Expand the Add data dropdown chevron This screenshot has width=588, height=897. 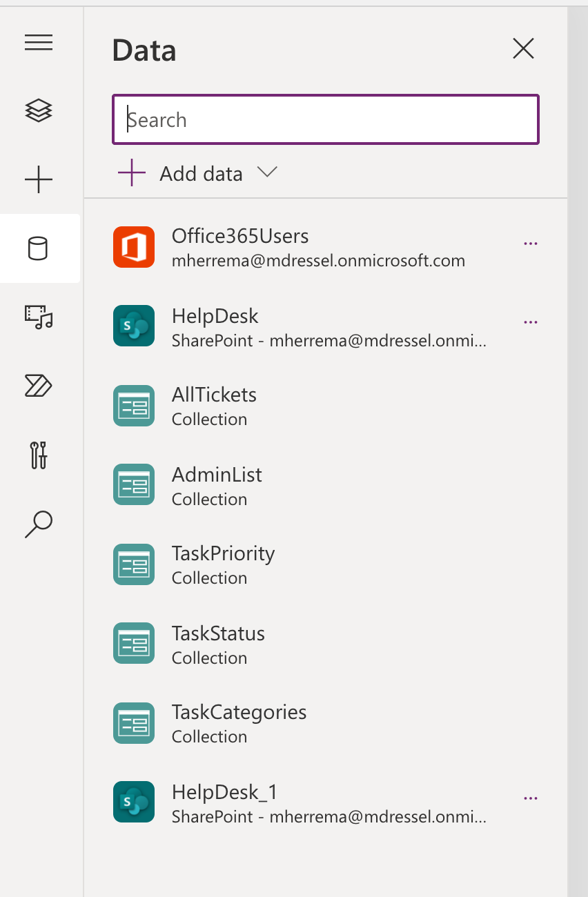(x=267, y=172)
